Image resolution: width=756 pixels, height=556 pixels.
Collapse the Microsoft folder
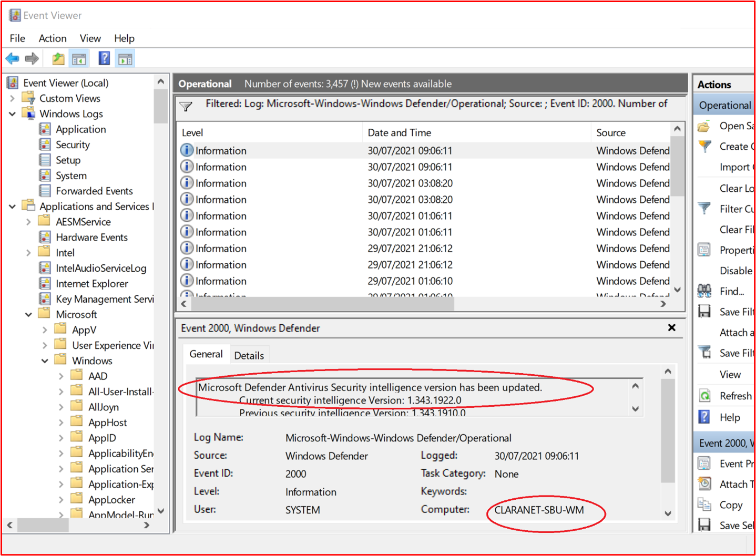pos(28,314)
